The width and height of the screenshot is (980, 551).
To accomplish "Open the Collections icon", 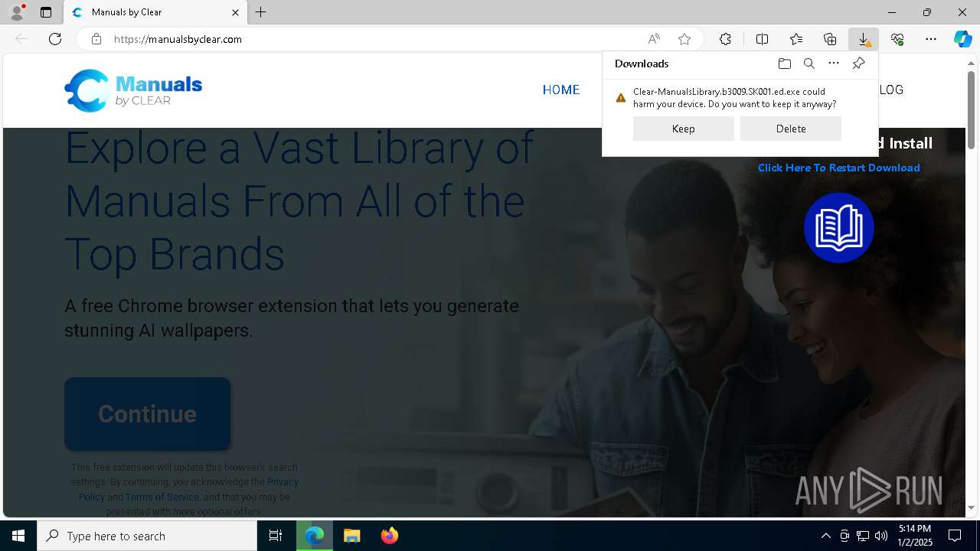I will (830, 39).
